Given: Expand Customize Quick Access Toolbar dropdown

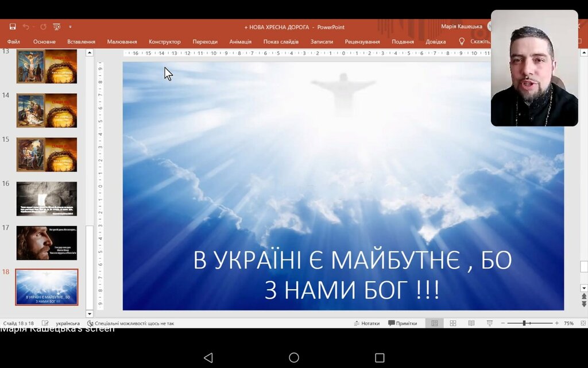Looking at the screenshot, I should (70, 26).
